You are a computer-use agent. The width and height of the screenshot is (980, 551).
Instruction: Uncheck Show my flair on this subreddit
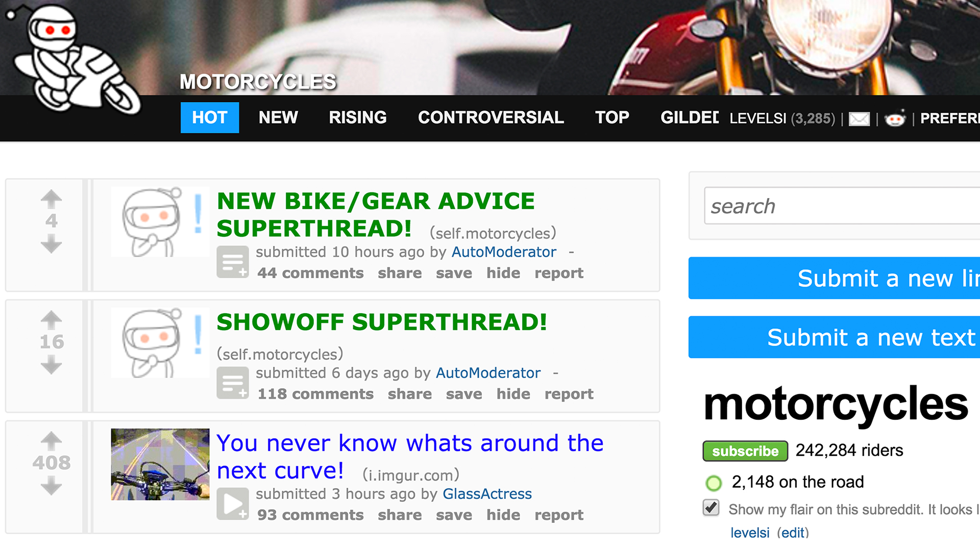pyautogui.click(x=711, y=508)
